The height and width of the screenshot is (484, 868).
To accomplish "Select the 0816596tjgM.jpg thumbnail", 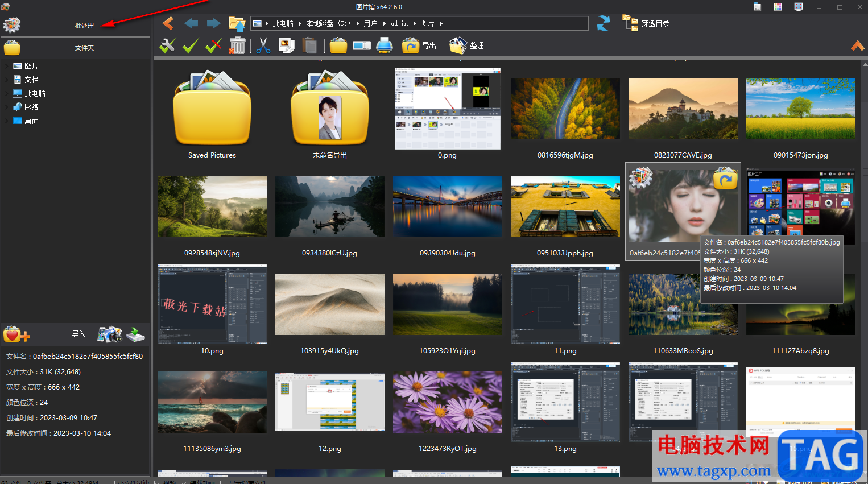I will [565, 109].
